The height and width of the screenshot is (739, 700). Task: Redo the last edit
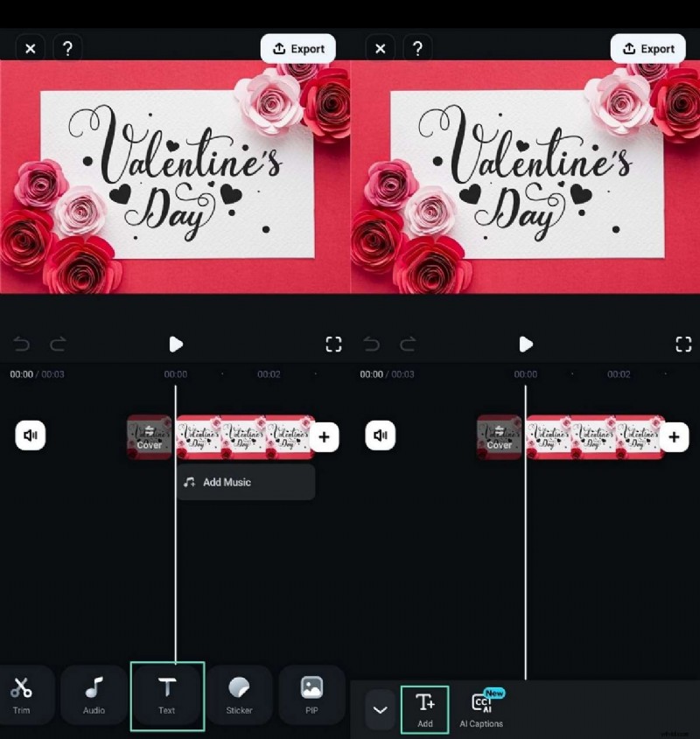[x=58, y=344]
